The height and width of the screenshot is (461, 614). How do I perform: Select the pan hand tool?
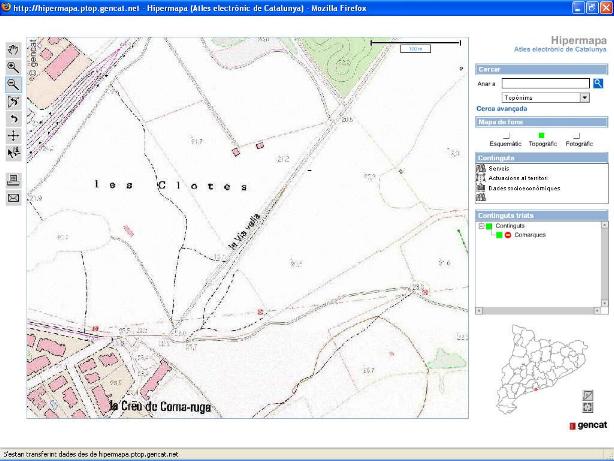(13, 49)
